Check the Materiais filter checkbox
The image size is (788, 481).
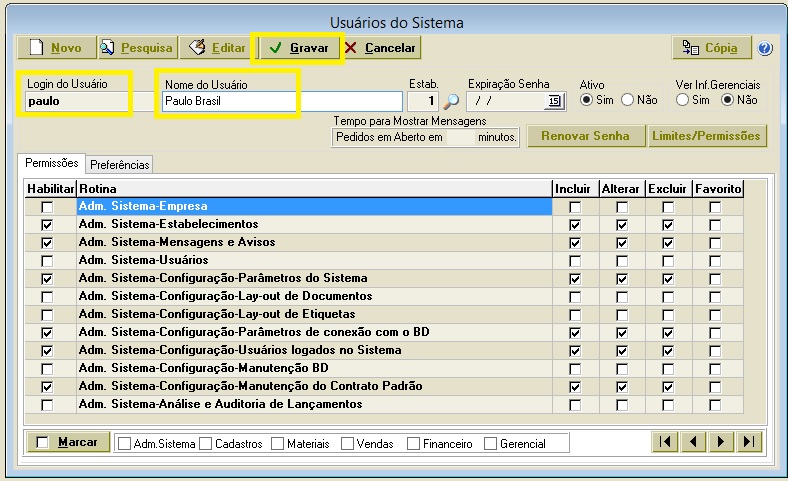[x=277, y=443]
